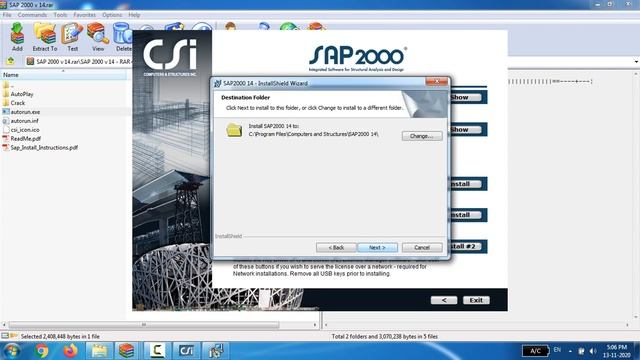640x360 pixels.
Task: Click the destination folder icon
Action: pyautogui.click(x=234, y=130)
